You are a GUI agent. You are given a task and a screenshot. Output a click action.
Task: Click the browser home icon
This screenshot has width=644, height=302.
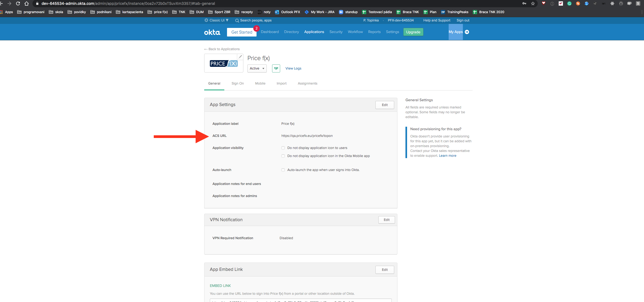click(27, 3)
